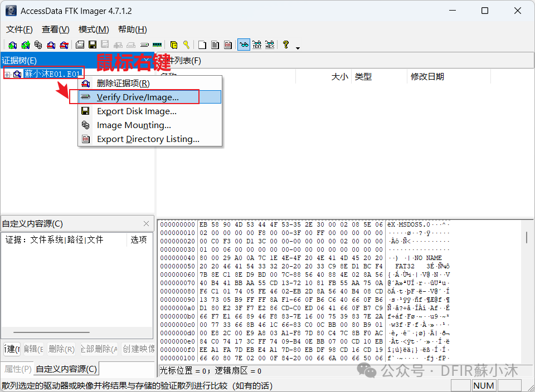Screen dimensions: 535x392
Task: Open the toolbar options dropdown arrow
Action: [x=298, y=48]
